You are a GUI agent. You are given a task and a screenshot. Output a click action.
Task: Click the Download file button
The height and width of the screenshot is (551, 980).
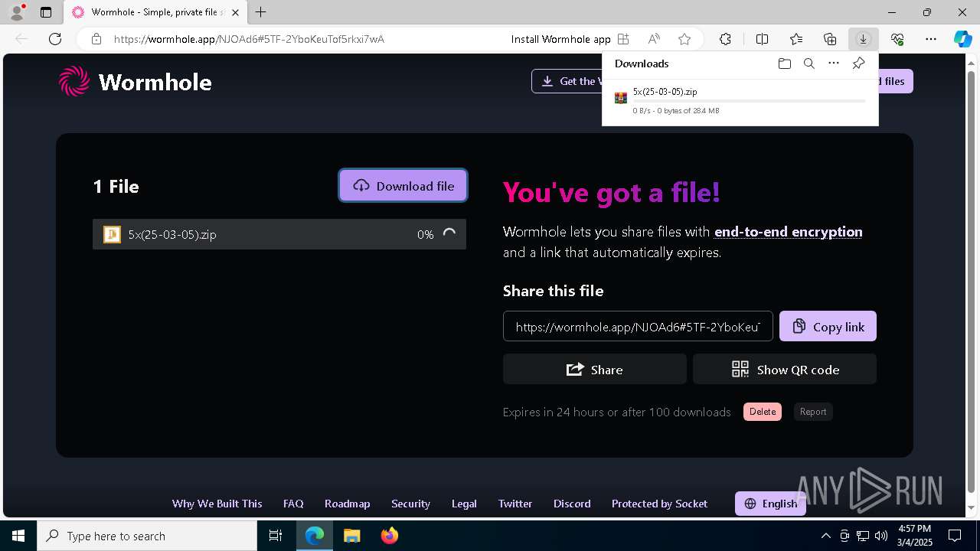point(403,186)
